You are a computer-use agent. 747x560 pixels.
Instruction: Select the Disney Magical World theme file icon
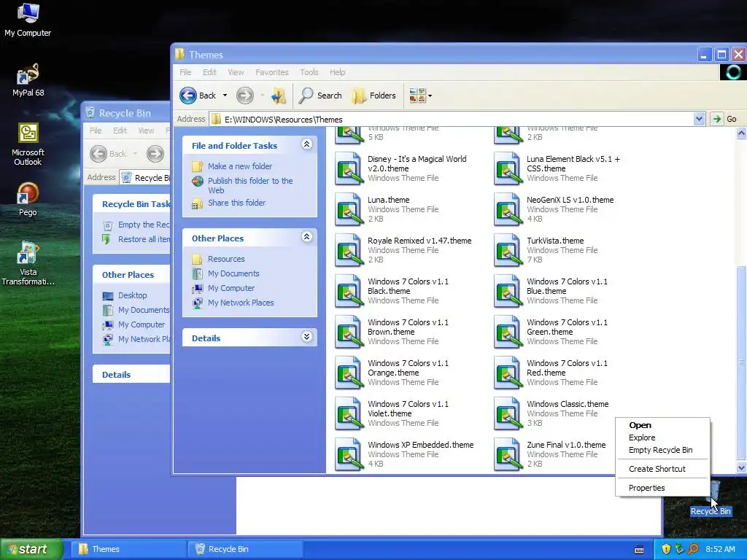pos(349,168)
